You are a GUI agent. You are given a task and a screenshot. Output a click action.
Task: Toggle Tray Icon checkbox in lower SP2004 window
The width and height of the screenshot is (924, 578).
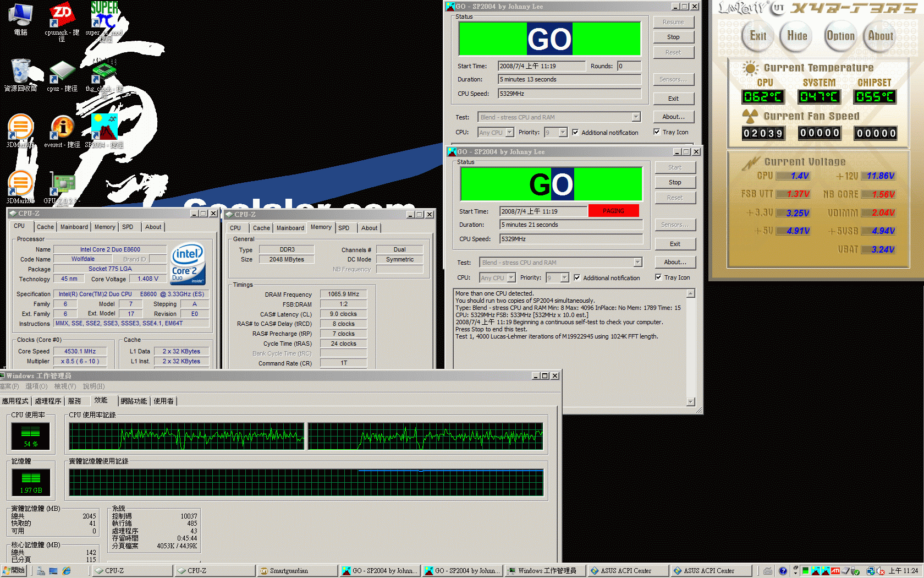click(658, 277)
